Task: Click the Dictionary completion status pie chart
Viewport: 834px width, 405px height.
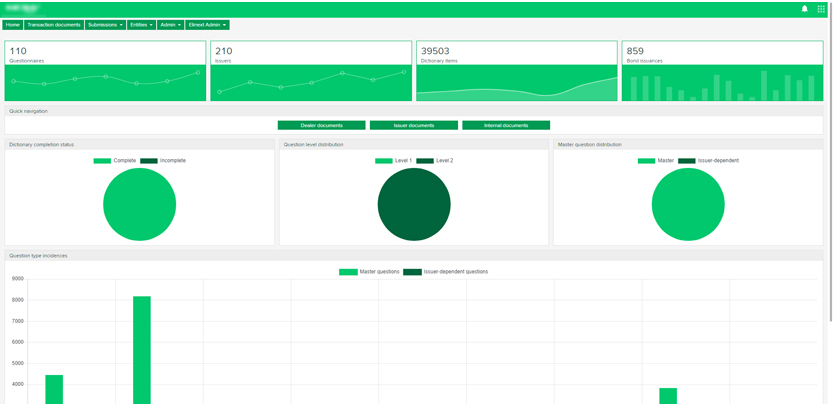Action: tap(139, 205)
